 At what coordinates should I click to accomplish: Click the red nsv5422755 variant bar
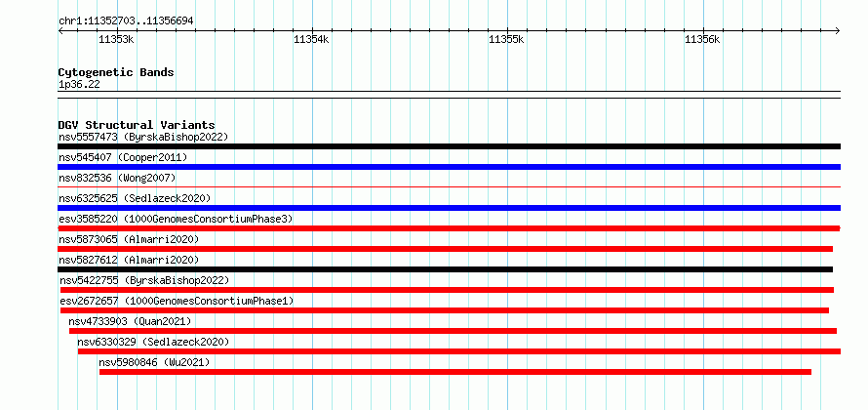click(448, 290)
